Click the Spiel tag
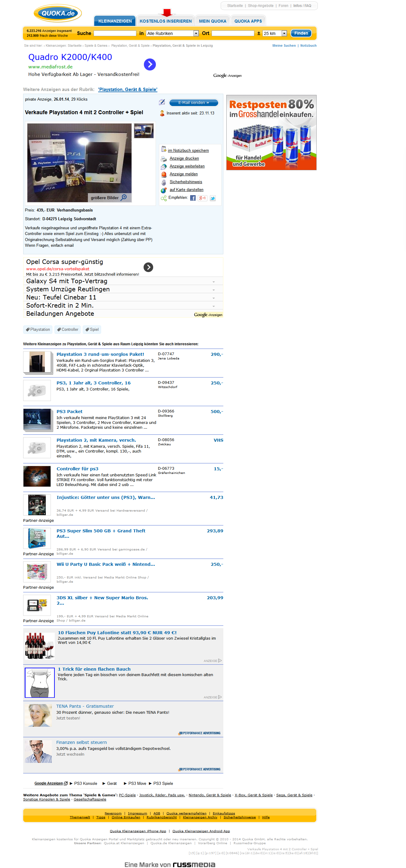 92,330
